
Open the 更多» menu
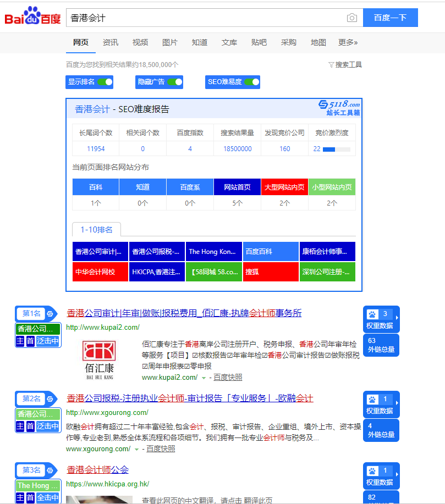coord(348,42)
